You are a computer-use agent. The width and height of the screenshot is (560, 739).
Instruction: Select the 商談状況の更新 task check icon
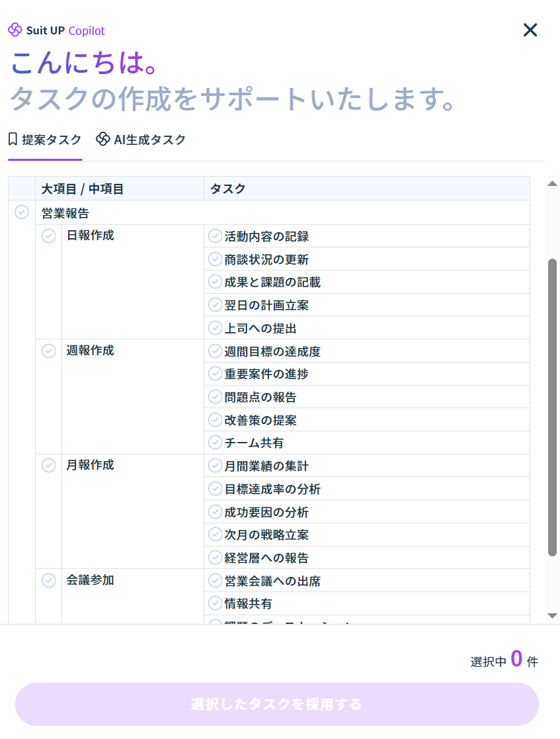215,259
